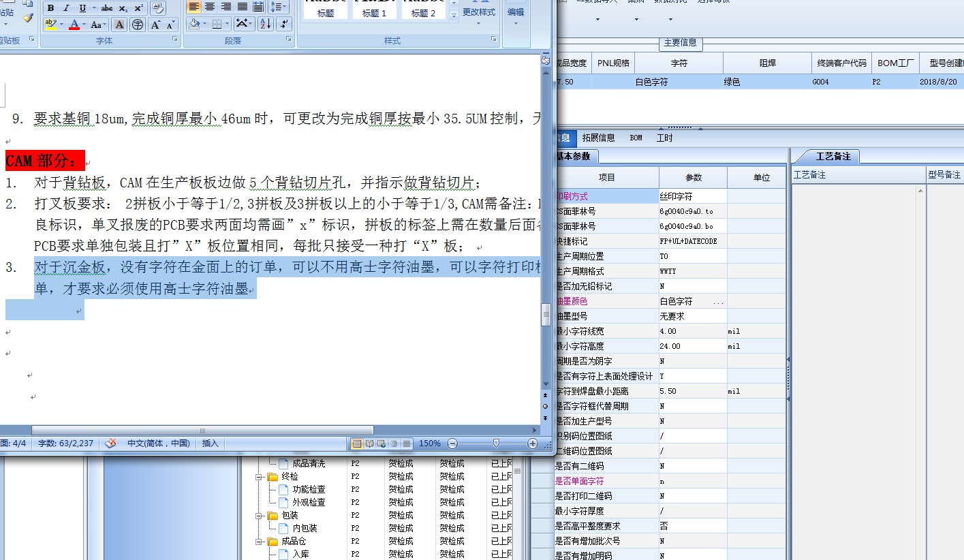Sort text with the A-Z sort icon
The width and height of the screenshot is (964, 560).
266,25
